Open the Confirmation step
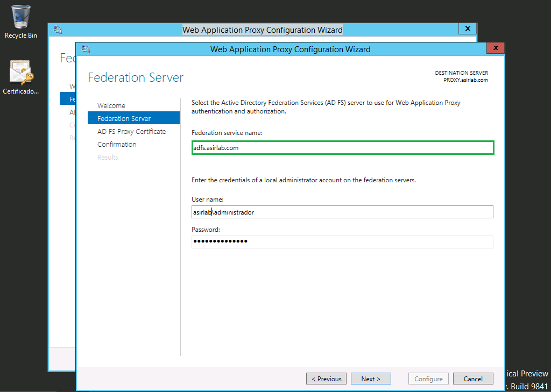Screen dimensions: 551x392 click(117, 144)
